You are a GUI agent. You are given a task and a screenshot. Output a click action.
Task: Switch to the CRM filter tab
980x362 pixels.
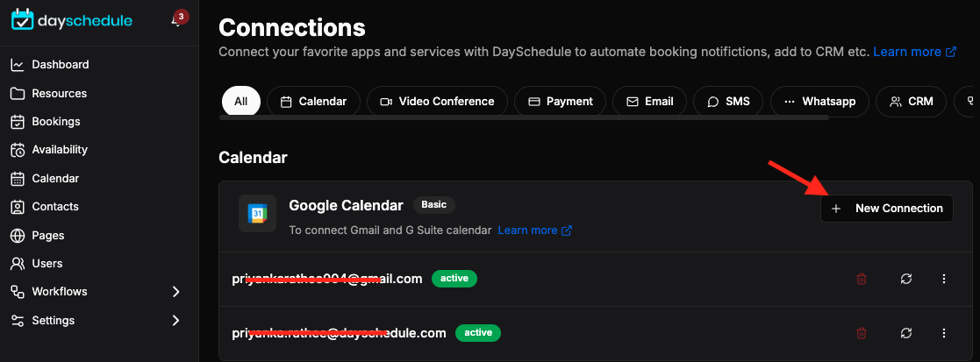click(912, 101)
